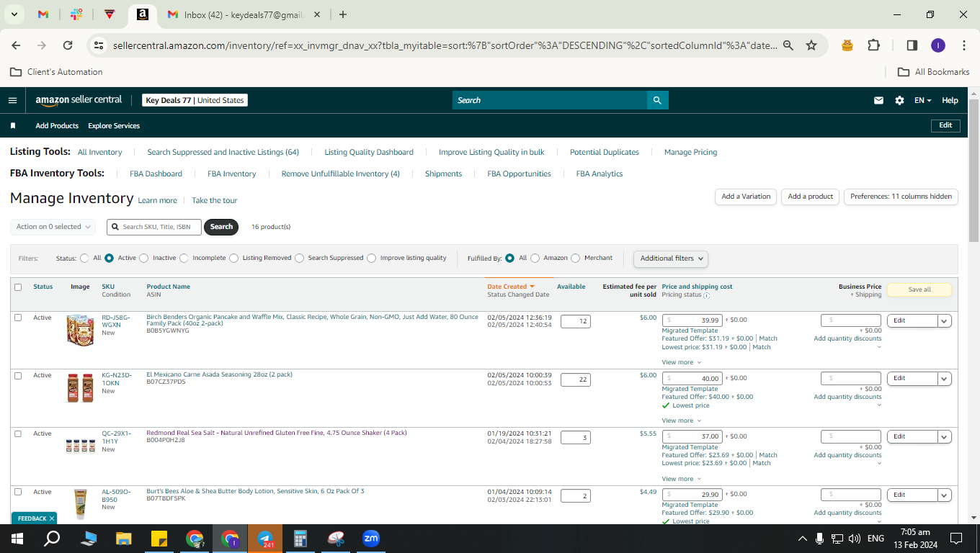Choose Merchant under Fulfilled By
980x553 pixels.
click(x=576, y=258)
